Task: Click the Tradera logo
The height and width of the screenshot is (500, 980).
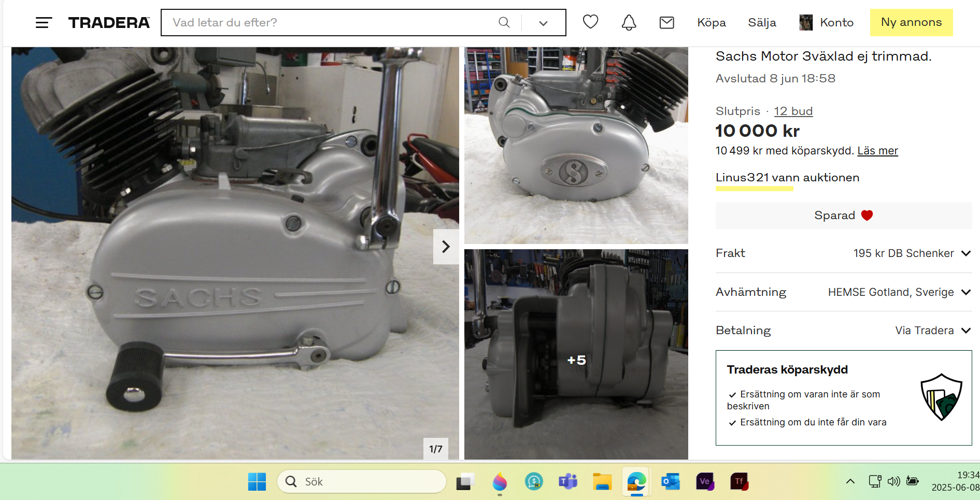Action: [109, 23]
